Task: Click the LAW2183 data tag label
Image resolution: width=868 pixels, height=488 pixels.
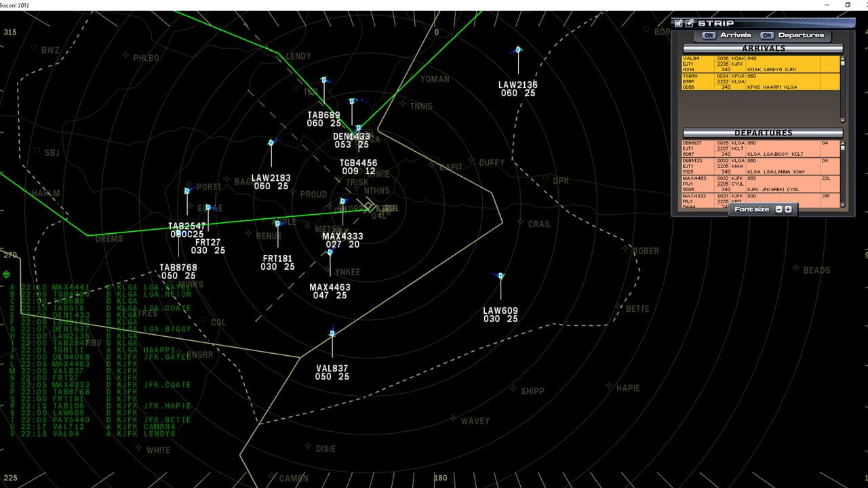Action: (x=271, y=182)
